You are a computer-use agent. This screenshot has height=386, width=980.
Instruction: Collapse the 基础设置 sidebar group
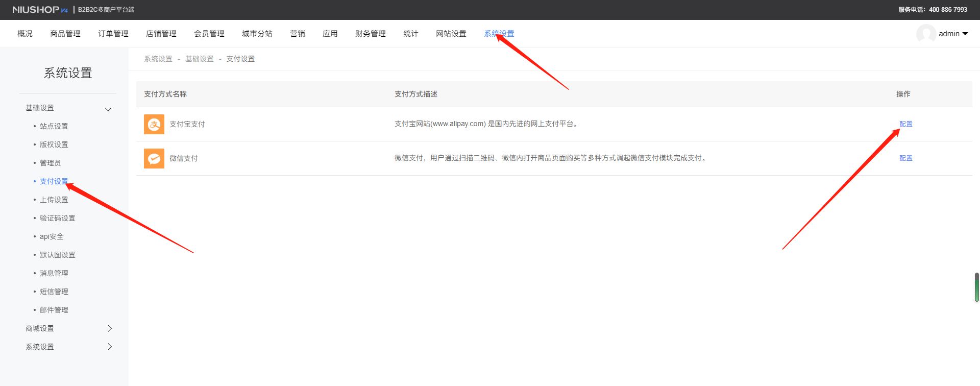(x=68, y=108)
